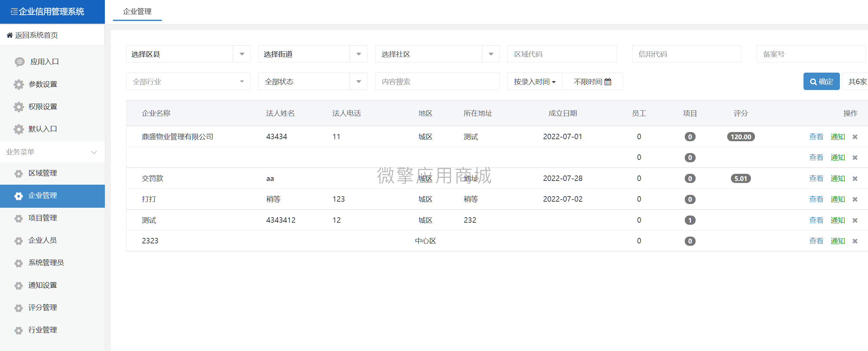Switch to the 企业管理 tab
868x351 pixels.
point(137,12)
